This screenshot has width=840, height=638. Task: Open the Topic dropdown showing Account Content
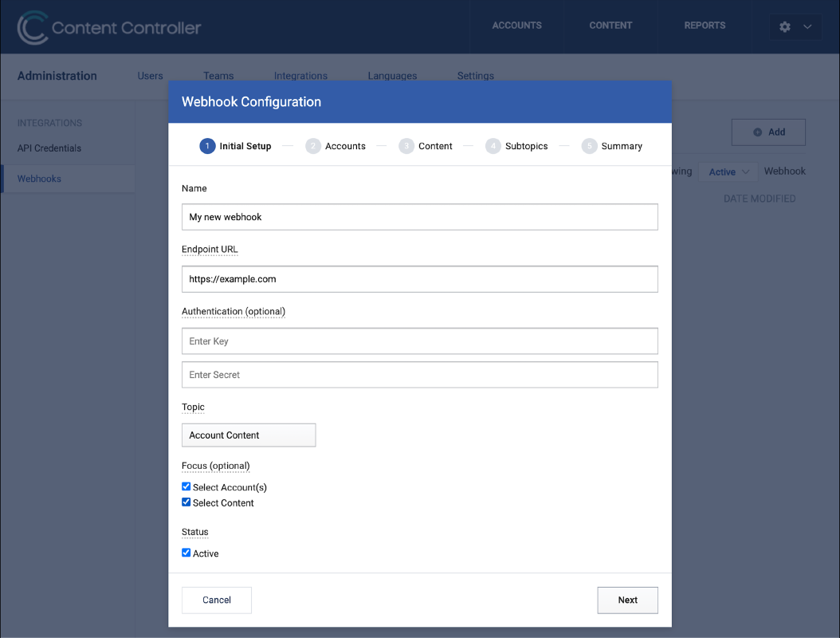[249, 435]
